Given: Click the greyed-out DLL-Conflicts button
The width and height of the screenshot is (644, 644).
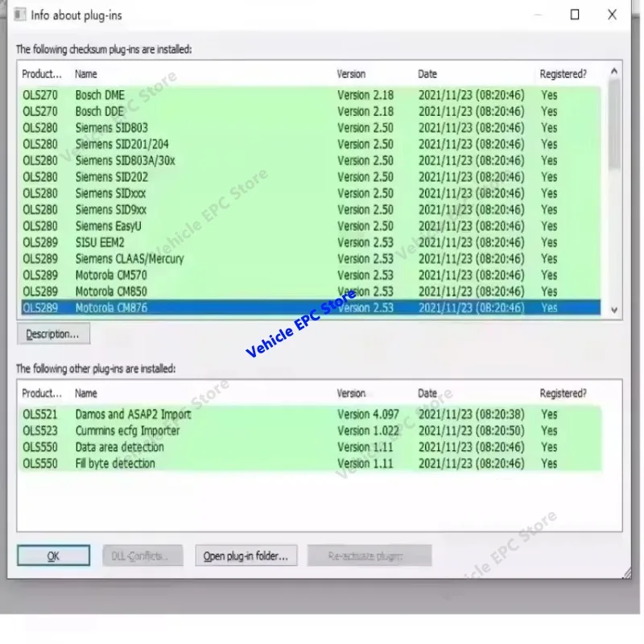Looking at the screenshot, I should click(x=142, y=555).
